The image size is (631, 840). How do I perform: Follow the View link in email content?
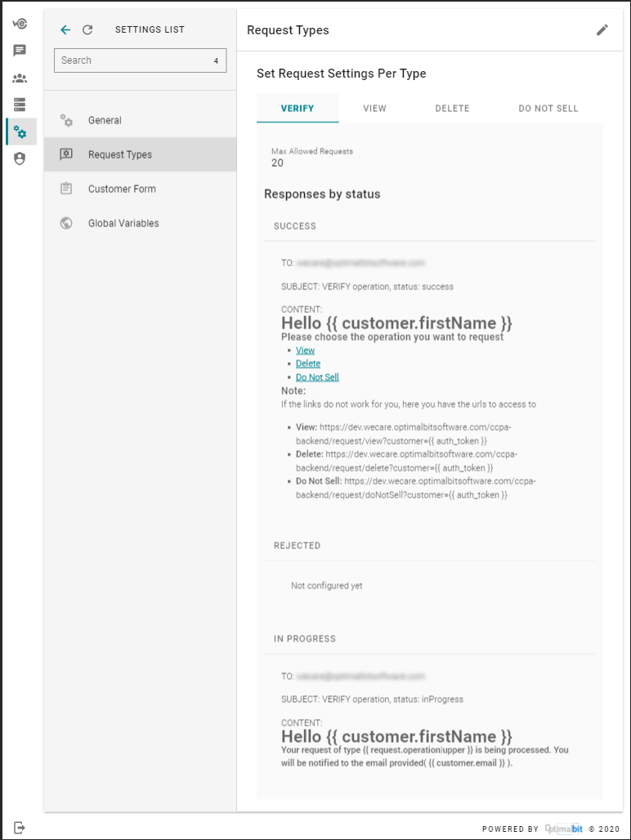coord(306,351)
